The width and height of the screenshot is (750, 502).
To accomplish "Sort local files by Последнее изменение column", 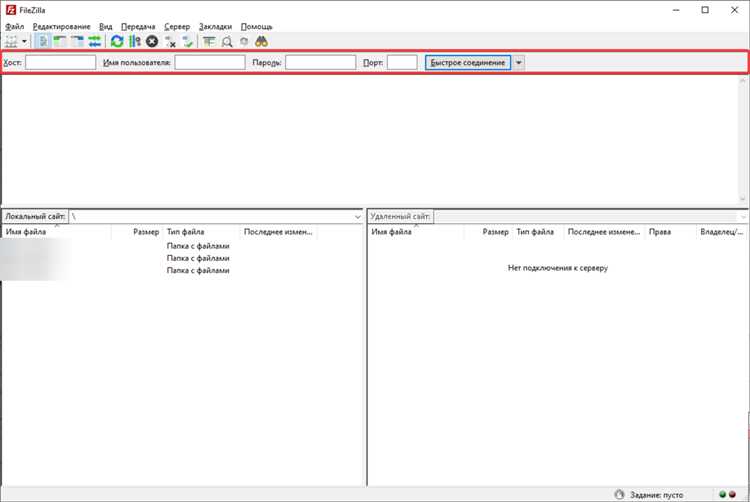I will pos(278,232).
